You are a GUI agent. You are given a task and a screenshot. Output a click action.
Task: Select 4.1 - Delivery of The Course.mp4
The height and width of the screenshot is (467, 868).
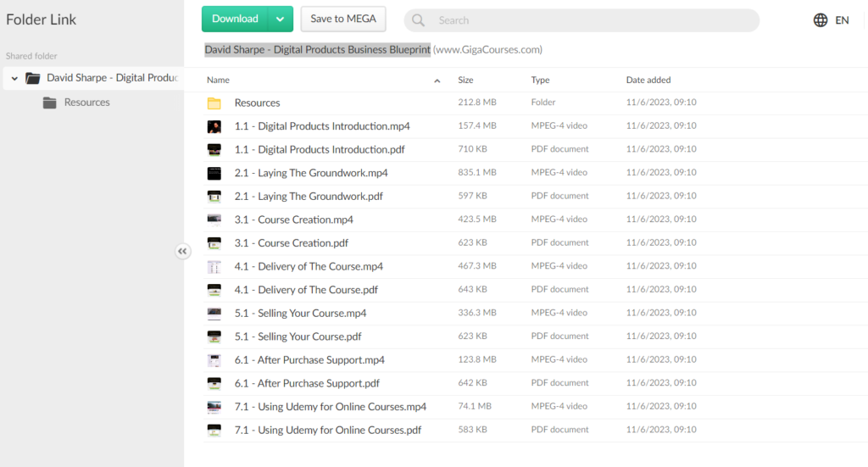(x=309, y=266)
